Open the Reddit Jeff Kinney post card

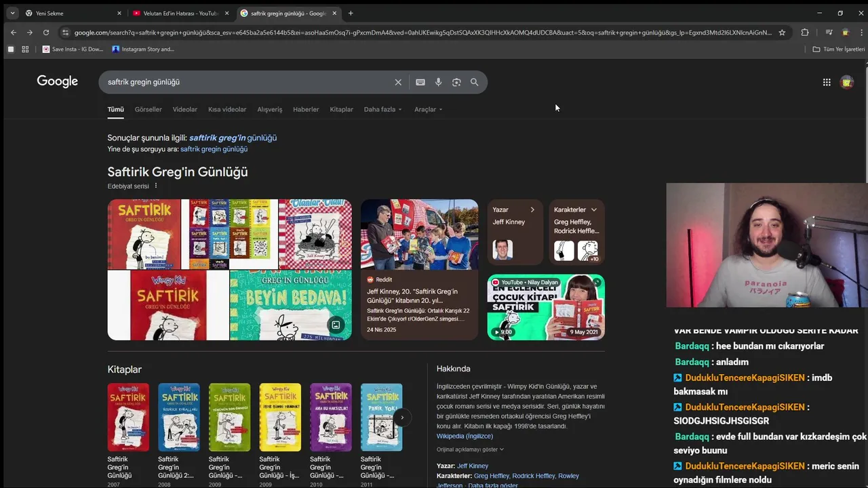coord(419,270)
